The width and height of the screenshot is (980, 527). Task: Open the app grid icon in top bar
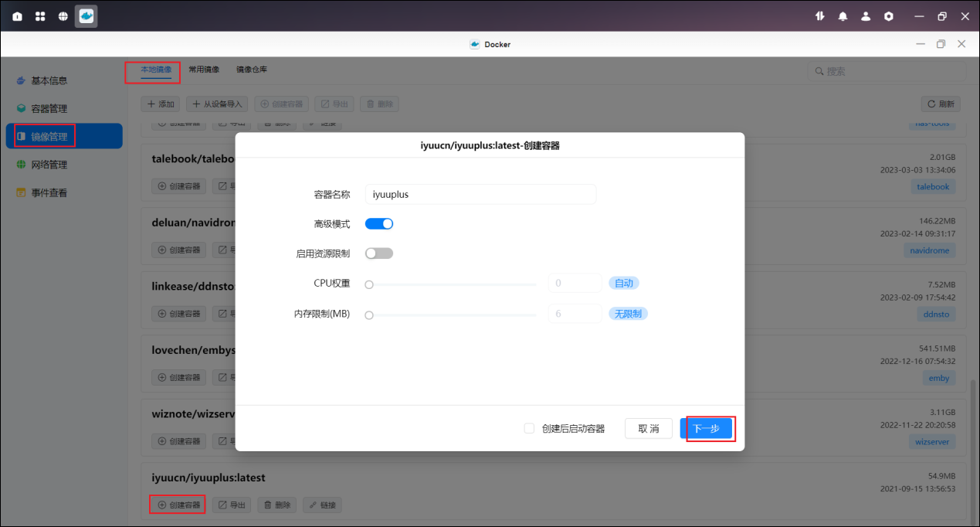40,16
